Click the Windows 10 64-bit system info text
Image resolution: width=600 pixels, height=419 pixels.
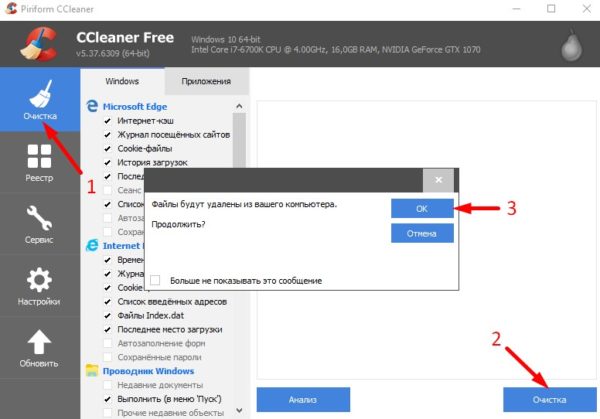click(226, 39)
